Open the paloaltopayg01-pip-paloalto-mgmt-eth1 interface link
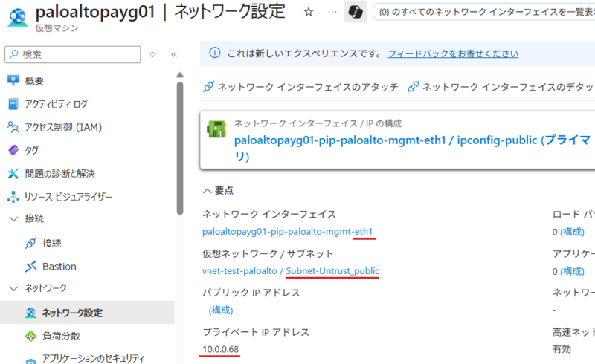This screenshot has height=364, width=595. point(287,232)
